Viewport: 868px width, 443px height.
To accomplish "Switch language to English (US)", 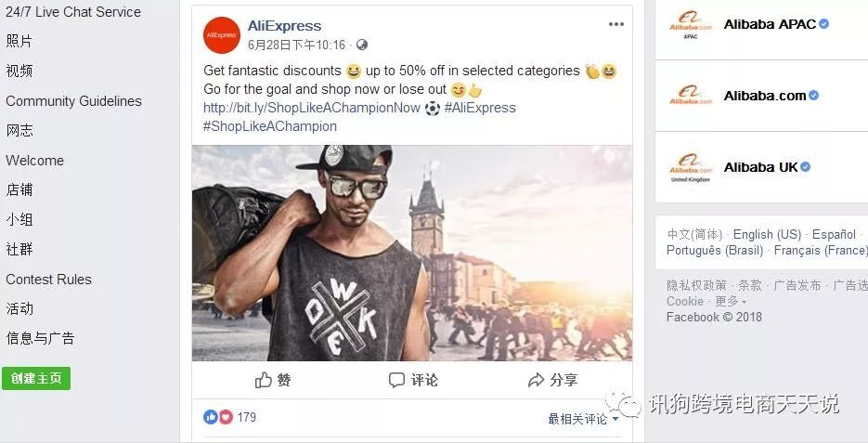I will [x=767, y=234].
